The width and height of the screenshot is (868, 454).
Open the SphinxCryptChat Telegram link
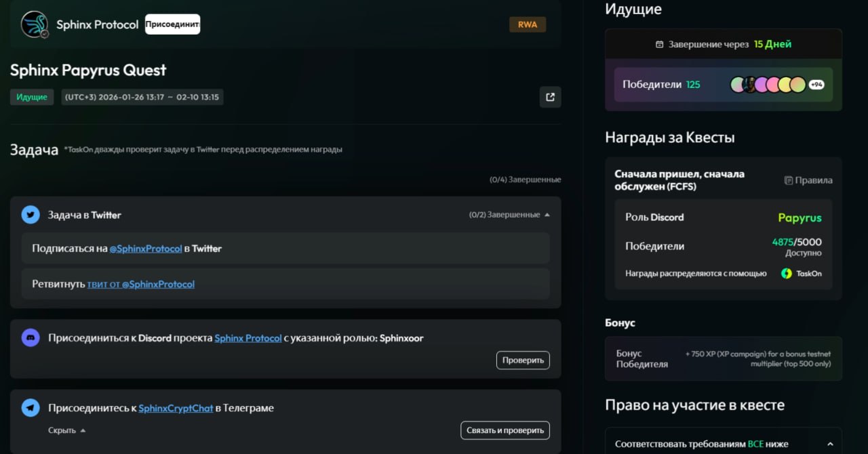176,408
